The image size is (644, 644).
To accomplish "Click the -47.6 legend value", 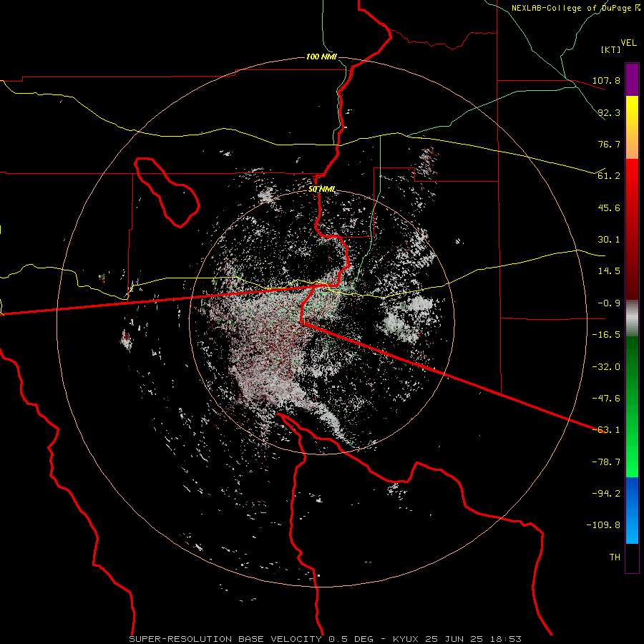I will tap(606, 399).
